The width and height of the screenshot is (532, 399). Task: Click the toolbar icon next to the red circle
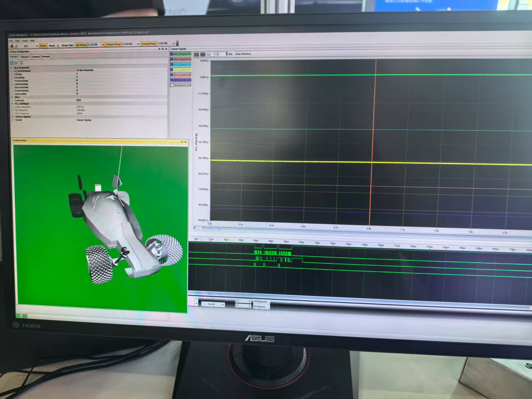click(x=16, y=46)
